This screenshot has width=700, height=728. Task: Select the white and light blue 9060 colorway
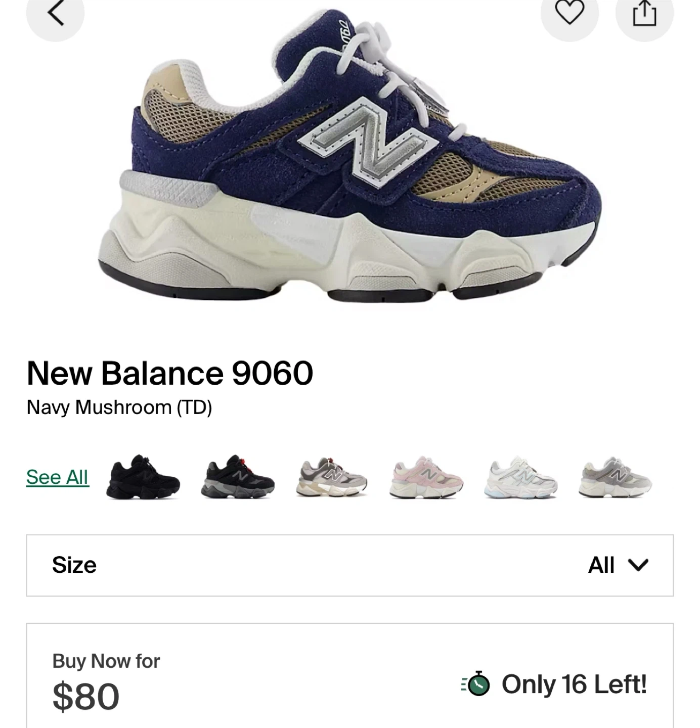click(x=521, y=477)
